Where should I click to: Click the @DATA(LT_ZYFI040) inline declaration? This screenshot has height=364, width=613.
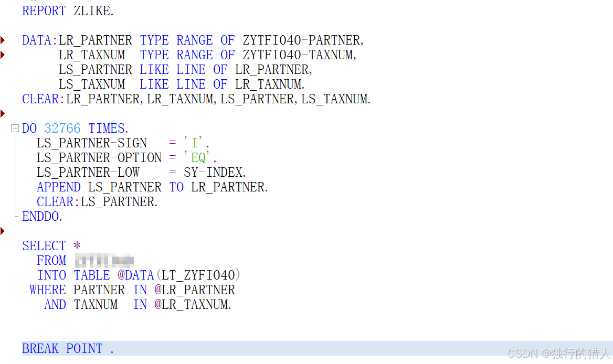179,275
